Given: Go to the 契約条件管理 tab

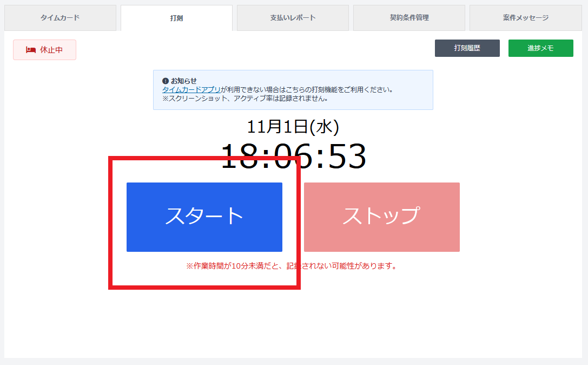Looking at the screenshot, I should 409,18.
